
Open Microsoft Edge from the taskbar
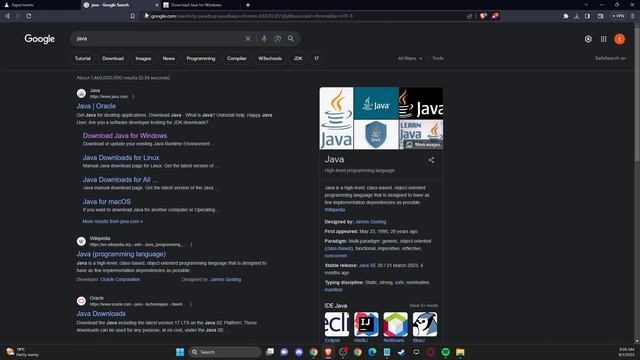372,352
